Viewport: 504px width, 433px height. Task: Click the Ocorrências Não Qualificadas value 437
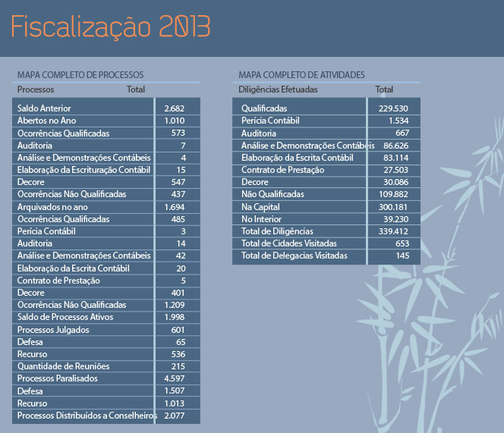[178, 194]
